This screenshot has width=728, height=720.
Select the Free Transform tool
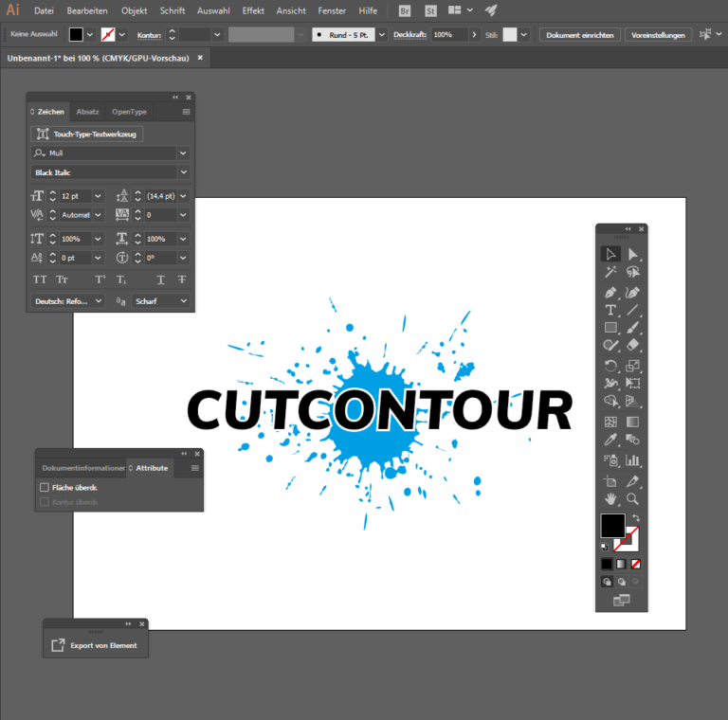click(x=632, y=383)
